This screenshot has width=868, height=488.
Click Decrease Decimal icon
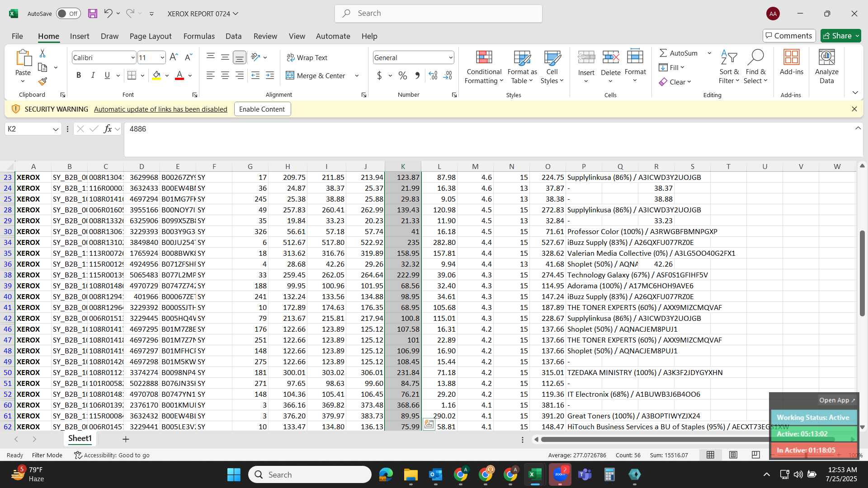(x=448, y=75)
